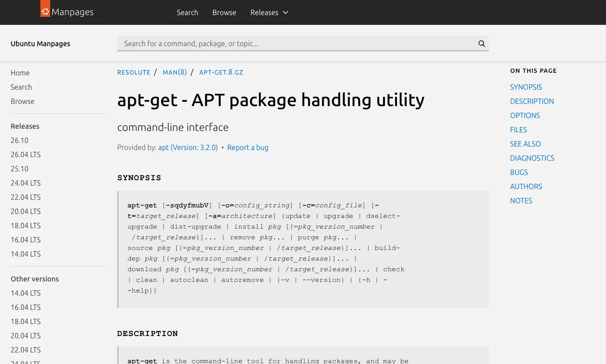Image resolution: width=606 pixels, height=364 pixels.
Task: Select release 14.04 LTS under Releases
Action: (x=26, y=254)
